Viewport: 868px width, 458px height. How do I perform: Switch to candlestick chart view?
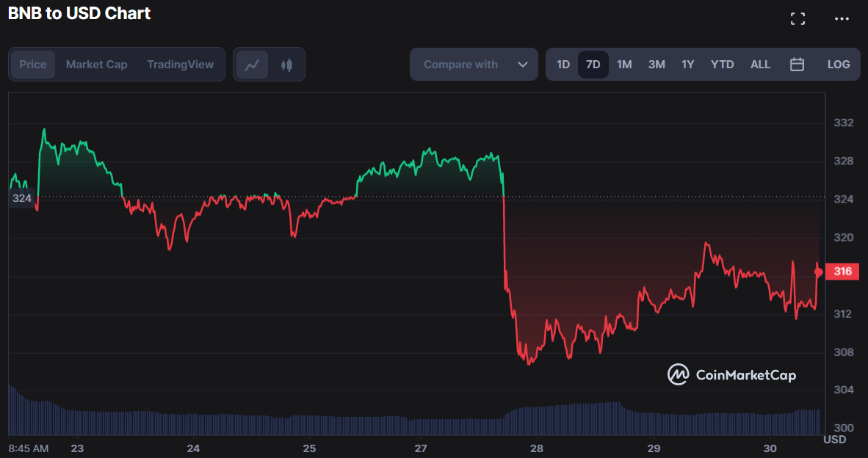pos(286,64)
